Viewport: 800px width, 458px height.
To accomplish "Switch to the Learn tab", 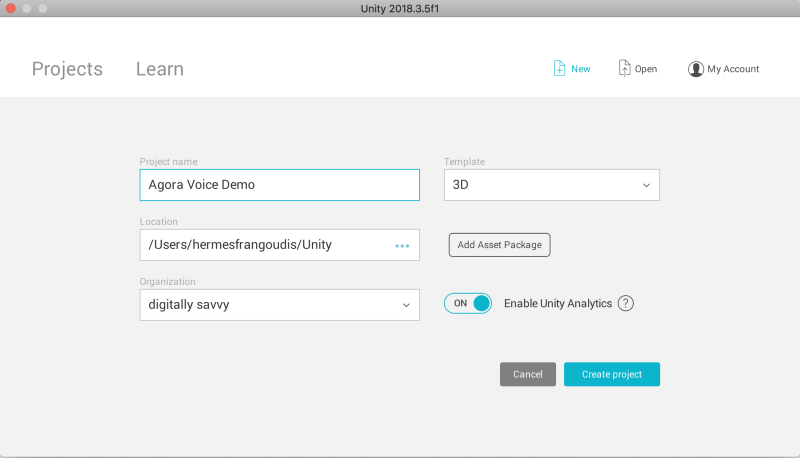I will (x=160, y=69).
